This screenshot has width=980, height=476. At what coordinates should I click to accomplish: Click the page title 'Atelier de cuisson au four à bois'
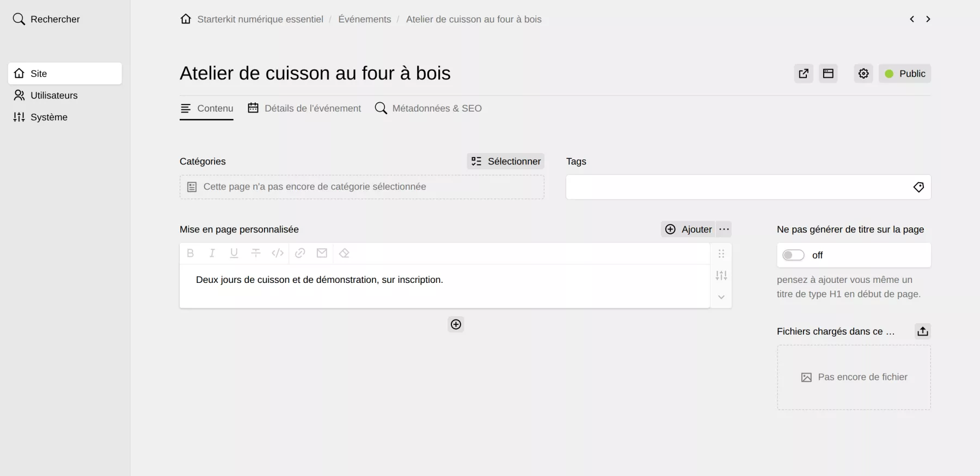click(315, 73)
